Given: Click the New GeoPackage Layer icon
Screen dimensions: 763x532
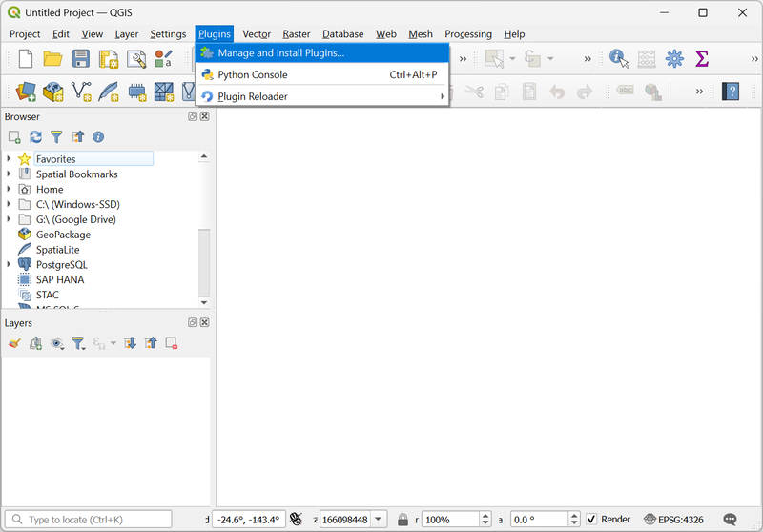Looking at the screenshot, I should (x=53, y=91).
